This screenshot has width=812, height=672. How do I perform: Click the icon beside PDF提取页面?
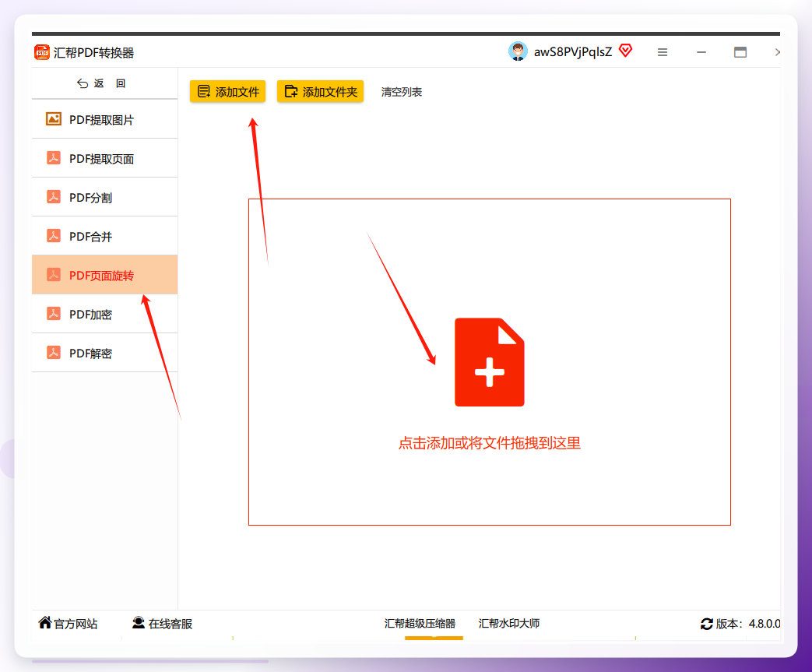(x=54, y=158)
